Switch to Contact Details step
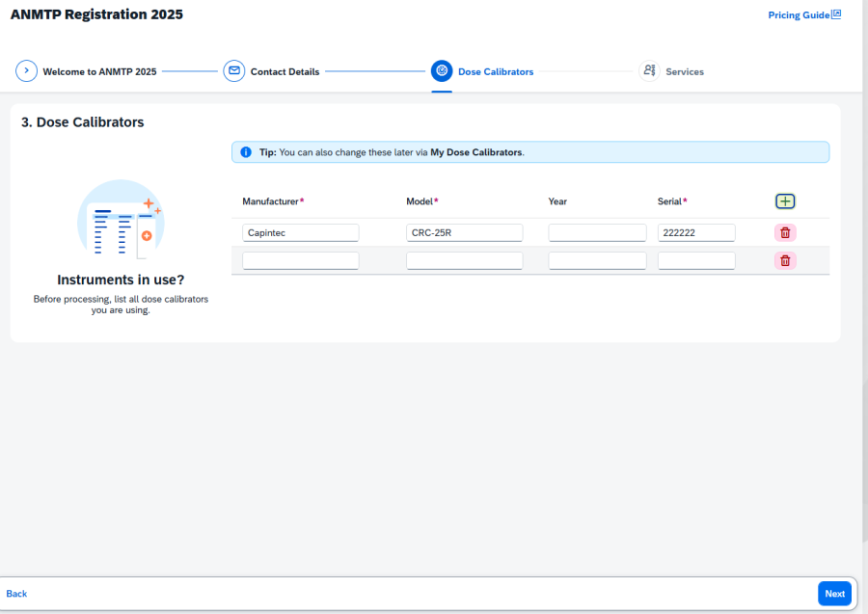Screen dimensions: 868x614 point(285,71)
